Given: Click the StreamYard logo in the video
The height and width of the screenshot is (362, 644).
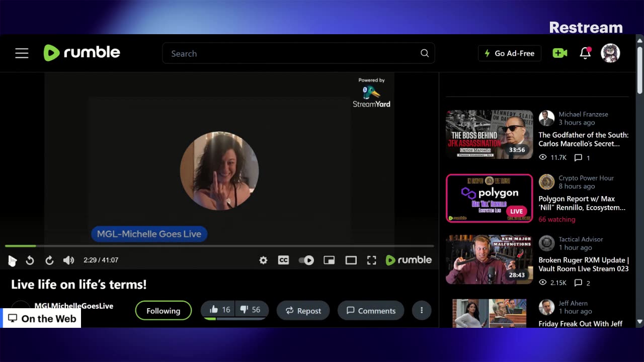Looking at the screenshot, I should coord(371,94).
